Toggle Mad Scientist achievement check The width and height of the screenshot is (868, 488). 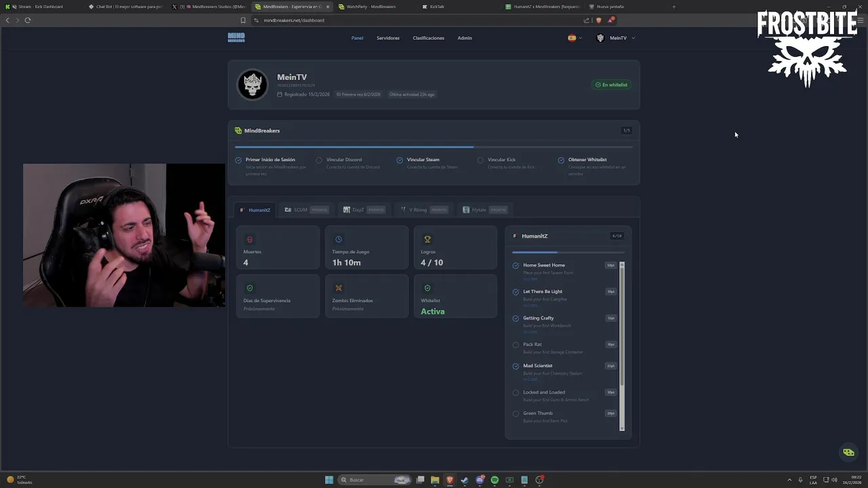[x=516, y=366]
